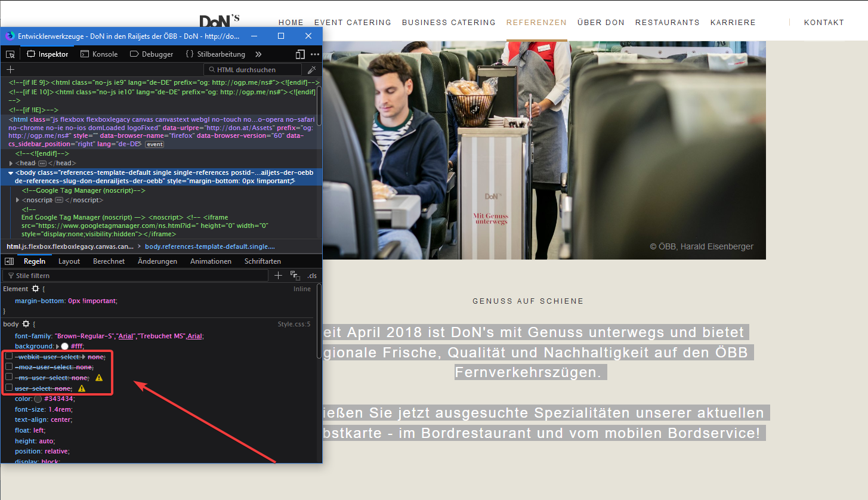Open ÜBER DON in the website navigation
This screenshot has width=868, height=500.
click(x=601, y=23)
